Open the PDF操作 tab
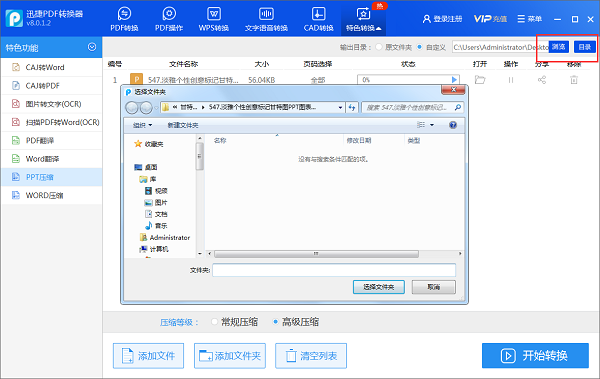This screenshot has width=600, height=379. point(169,19)
